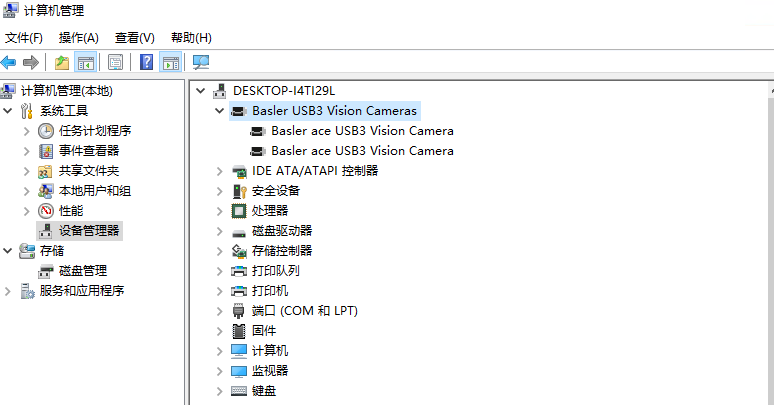Click the blue help question mark icon
The image size is (774, 405).
pos(147,63)
